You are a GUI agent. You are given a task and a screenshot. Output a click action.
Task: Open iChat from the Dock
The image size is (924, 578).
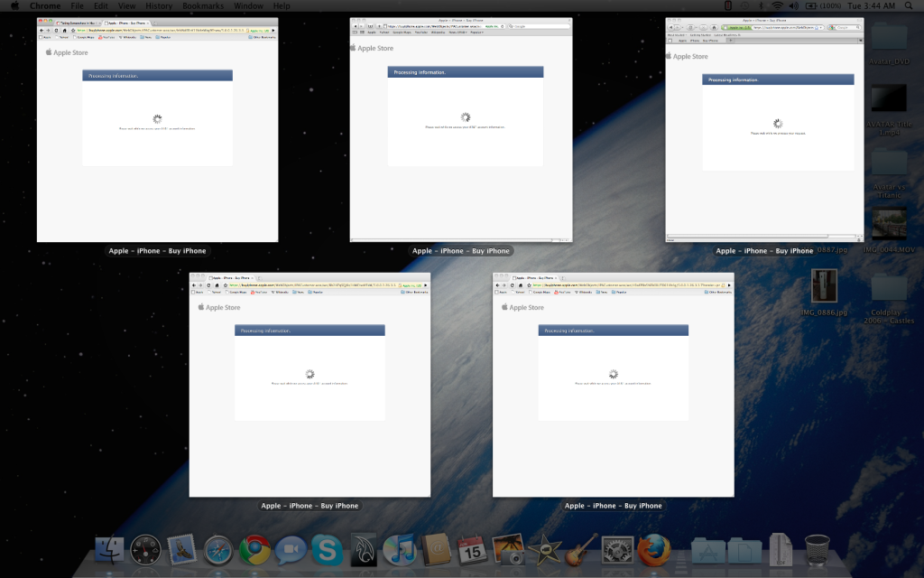[291, 550]
